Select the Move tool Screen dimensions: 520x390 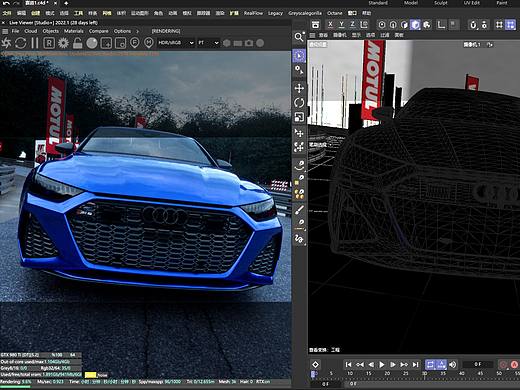pos(299,88)
